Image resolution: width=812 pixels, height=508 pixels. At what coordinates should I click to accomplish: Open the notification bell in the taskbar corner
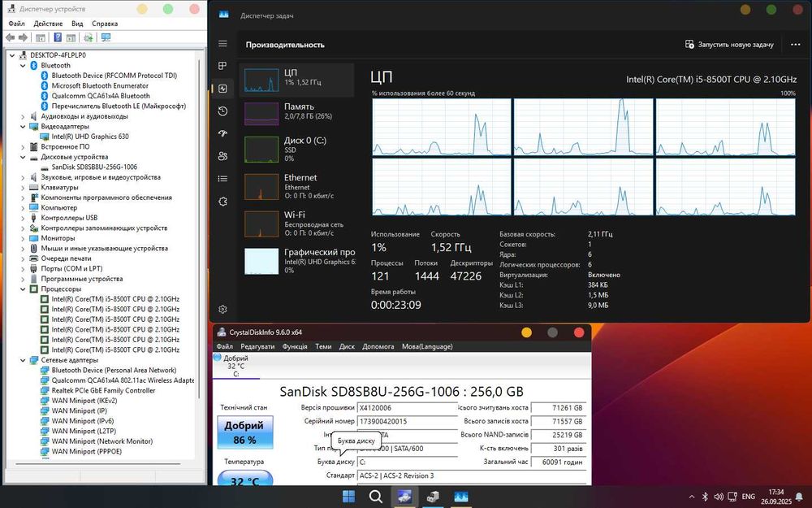[x=799, y=497]
